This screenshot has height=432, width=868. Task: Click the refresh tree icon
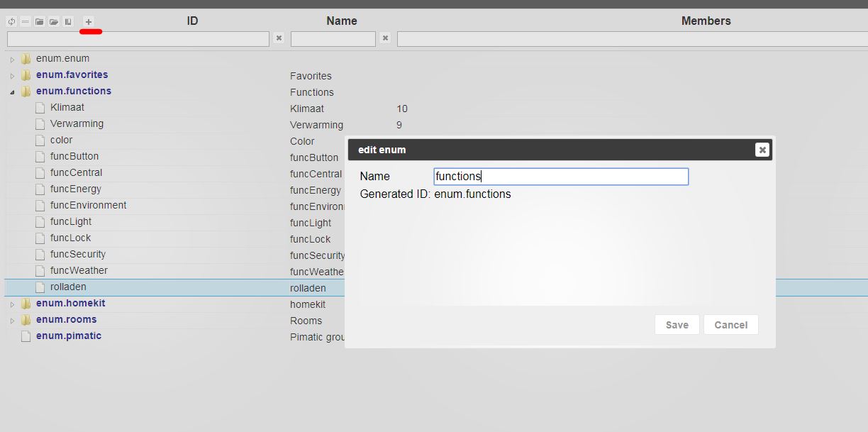[11, 22]
